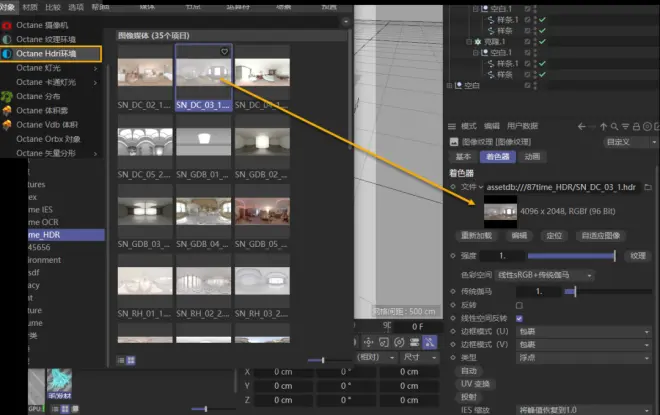Adjust the 传统伽马 slider
Image resolution: width=660 pixels, height=415 pixels.
point(608,291)
